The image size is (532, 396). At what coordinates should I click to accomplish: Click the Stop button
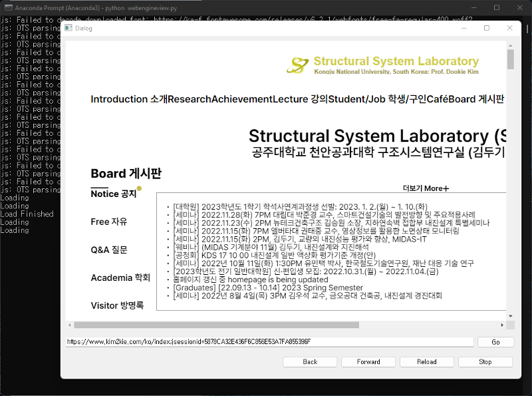pyautogui.click(x=485, y=361)
